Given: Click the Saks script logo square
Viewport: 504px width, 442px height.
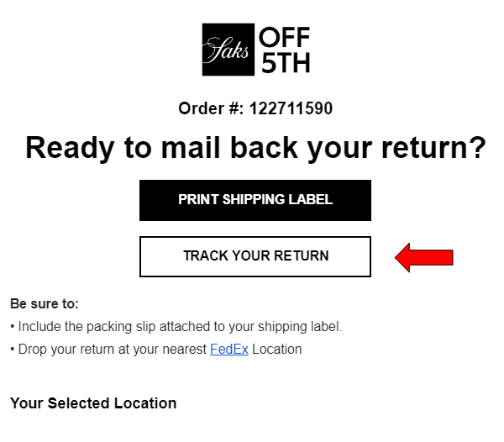Looking at the screenshot, I should (228, 50).
